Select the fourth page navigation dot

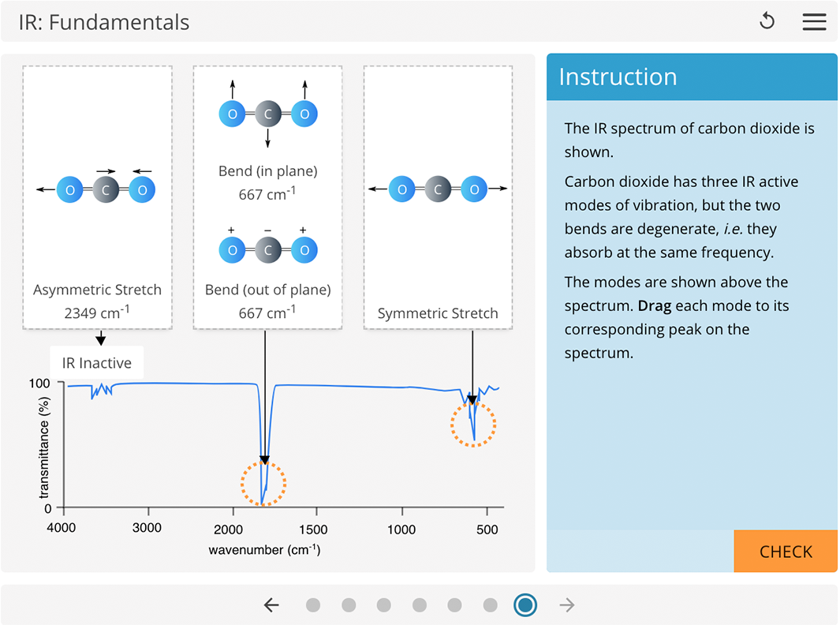click(420, 604)
